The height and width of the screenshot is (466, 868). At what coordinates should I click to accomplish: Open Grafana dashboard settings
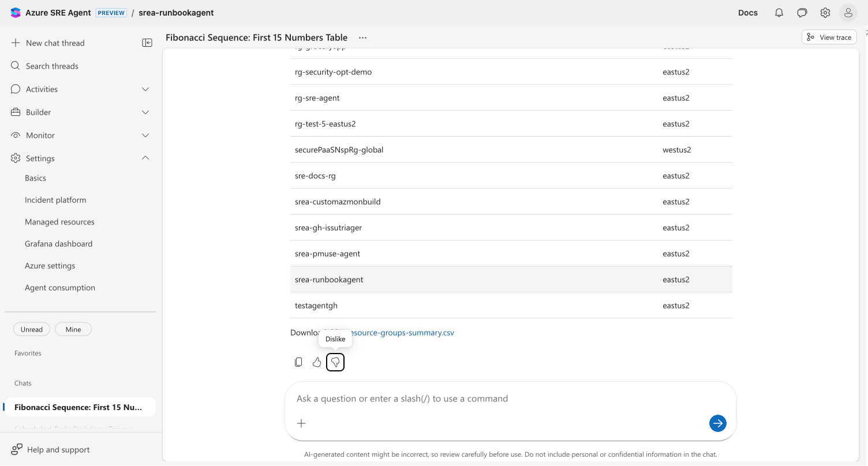(x=58, y=244)
